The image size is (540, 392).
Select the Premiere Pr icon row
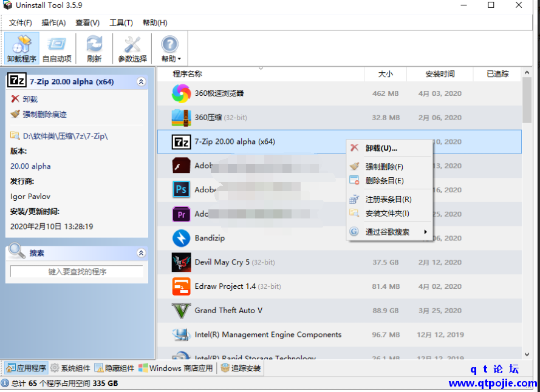tap(181, 214)
